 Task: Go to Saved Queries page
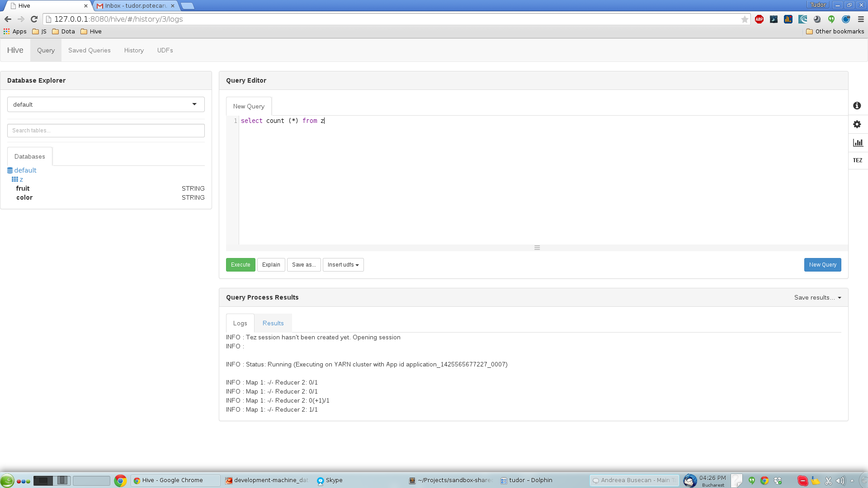(x=90, y=50)
